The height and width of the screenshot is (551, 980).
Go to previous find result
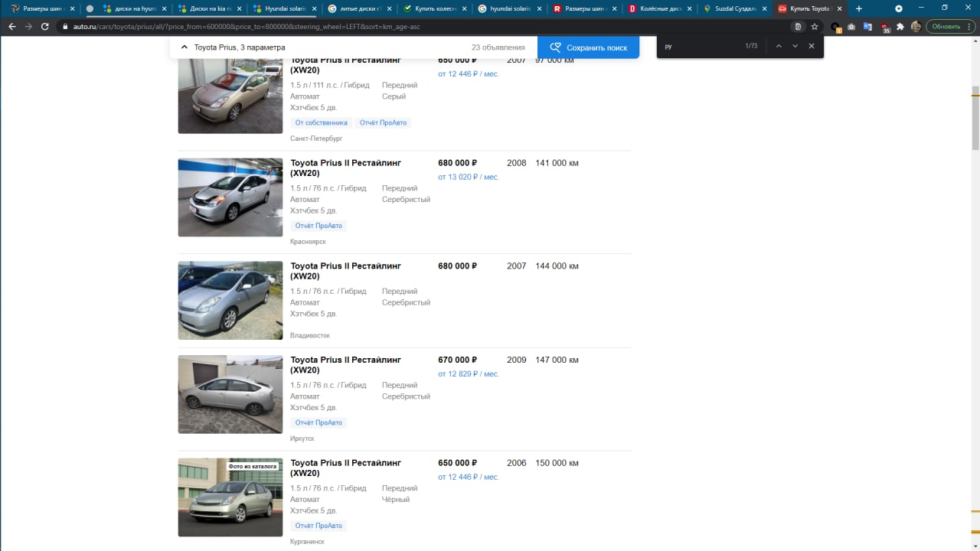tap(779, 46)
